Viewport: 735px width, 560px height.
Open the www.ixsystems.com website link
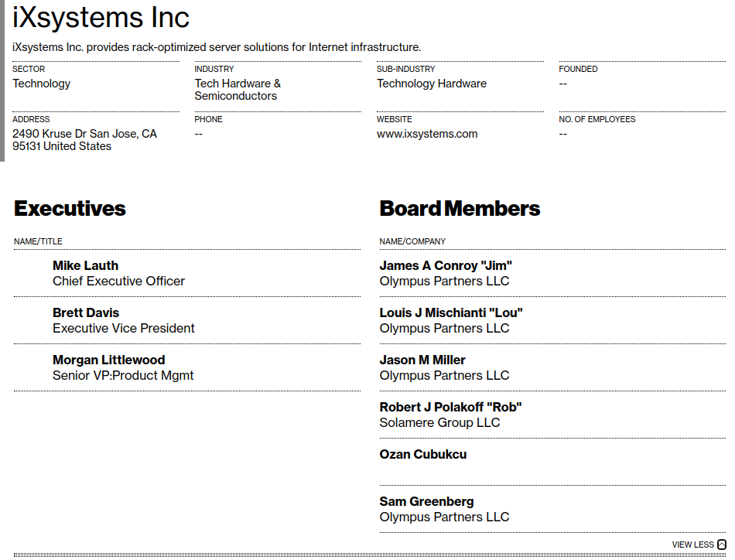[427, 134]
